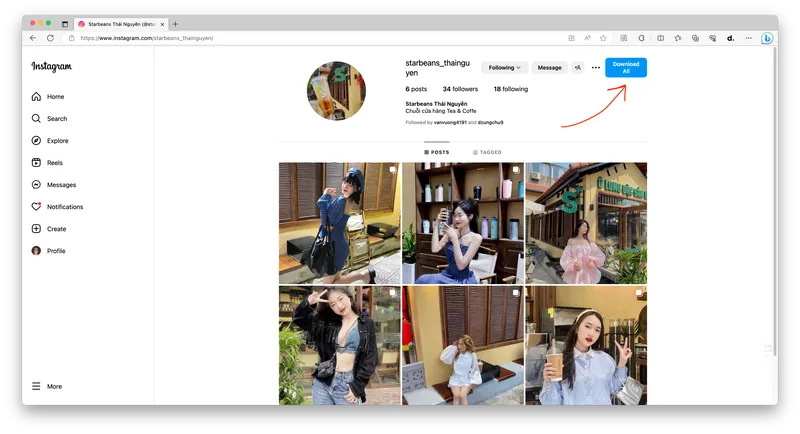Screen dimensions: 800x434
Task: Open Notifications heart icon
Action: [37, 207]
